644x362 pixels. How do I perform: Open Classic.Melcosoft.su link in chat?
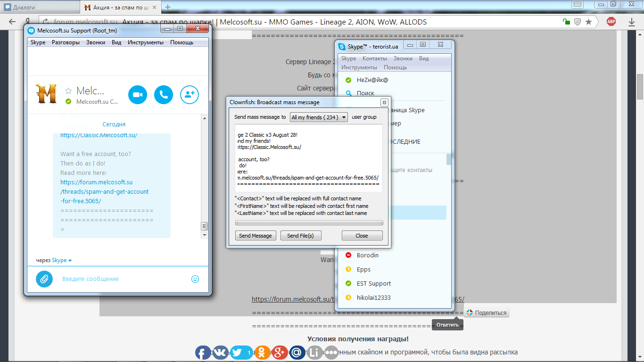click(x=99, y=135)
